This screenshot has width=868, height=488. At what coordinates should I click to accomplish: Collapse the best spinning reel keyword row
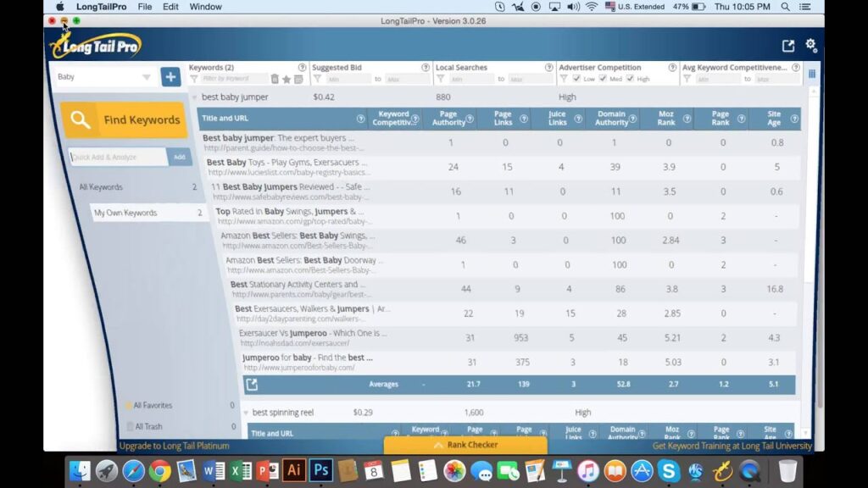pyautogui.click(x=246, y=413)
